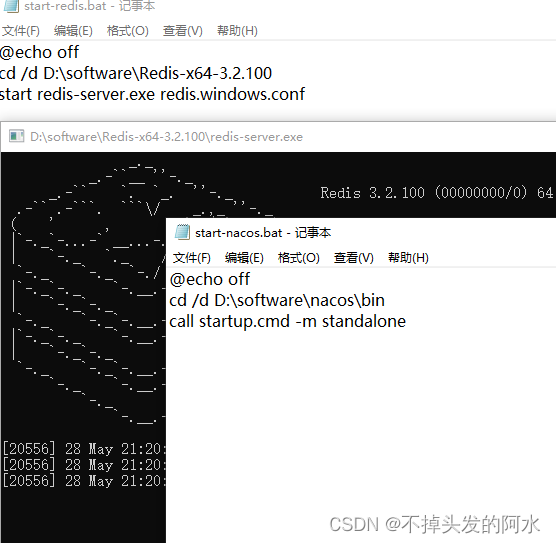Screen dimensions: 556x543
Task: Click the 'cd /d D:\software\nacos\bin' line
Action: [277, 301]
